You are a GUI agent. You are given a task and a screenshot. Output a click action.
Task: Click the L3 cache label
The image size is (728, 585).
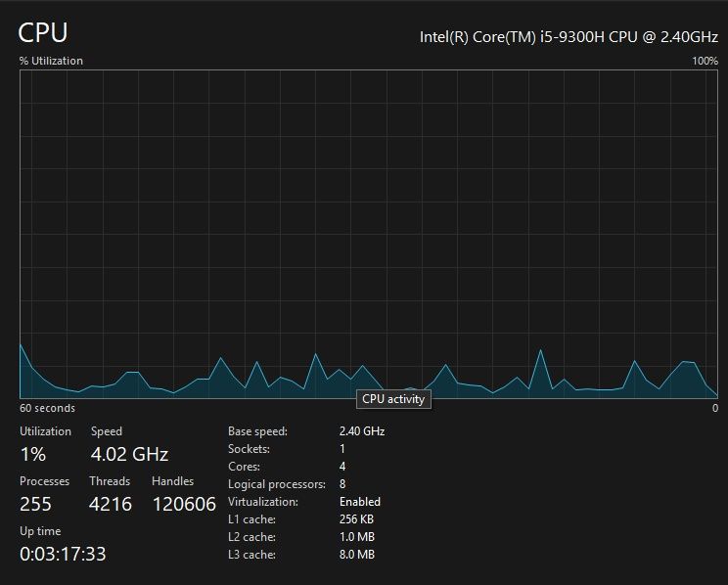click(252, 555)
